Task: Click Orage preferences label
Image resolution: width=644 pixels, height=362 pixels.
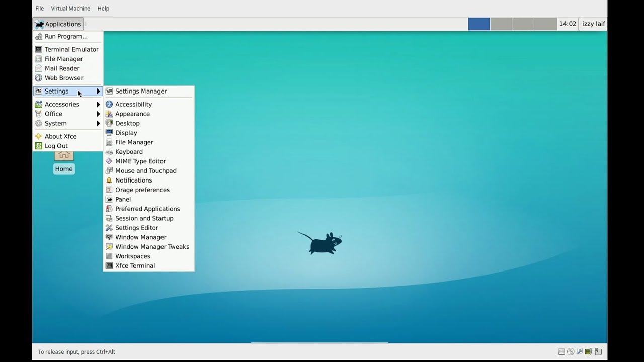Action: click(142, 190)
